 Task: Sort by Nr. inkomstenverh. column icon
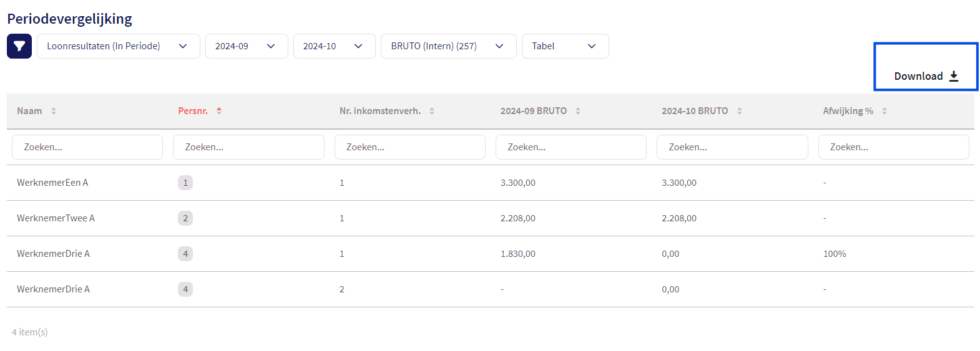432,111
